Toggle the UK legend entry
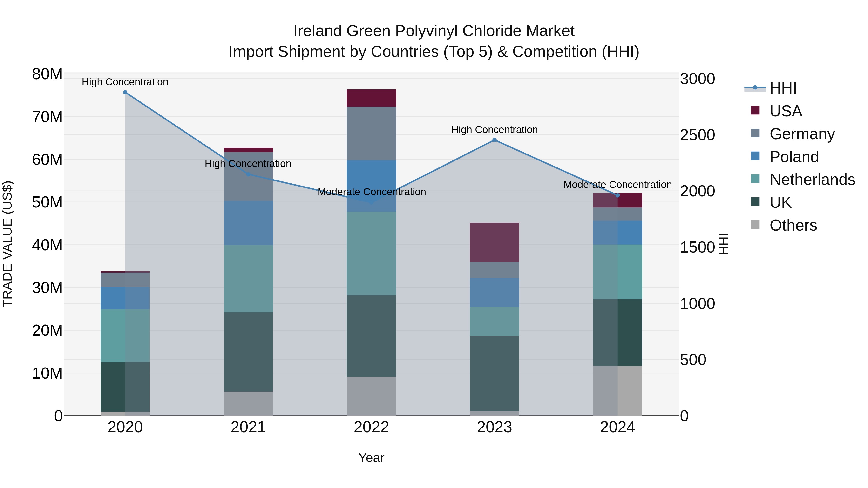The width and height of the screenshot is (868, 488). [x=771, y=202]
